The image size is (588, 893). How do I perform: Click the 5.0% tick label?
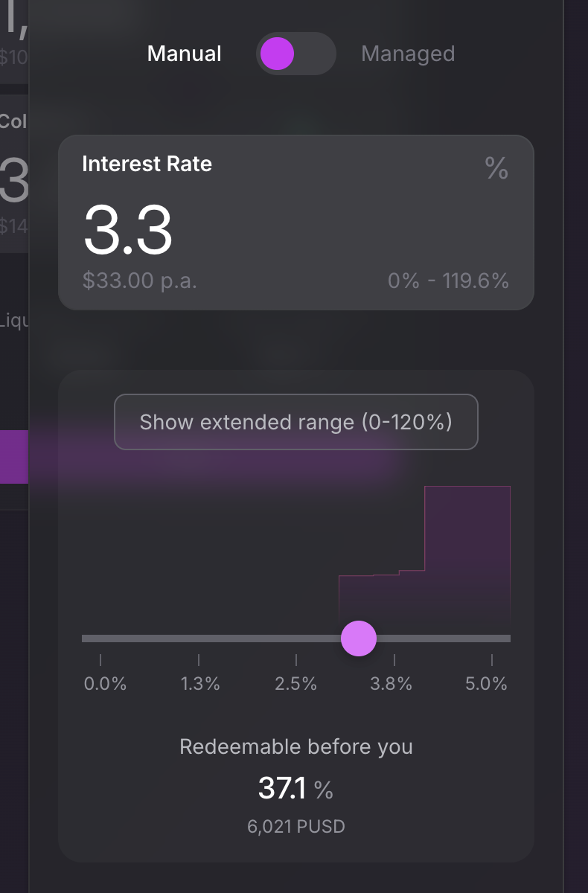click(487, 684)
